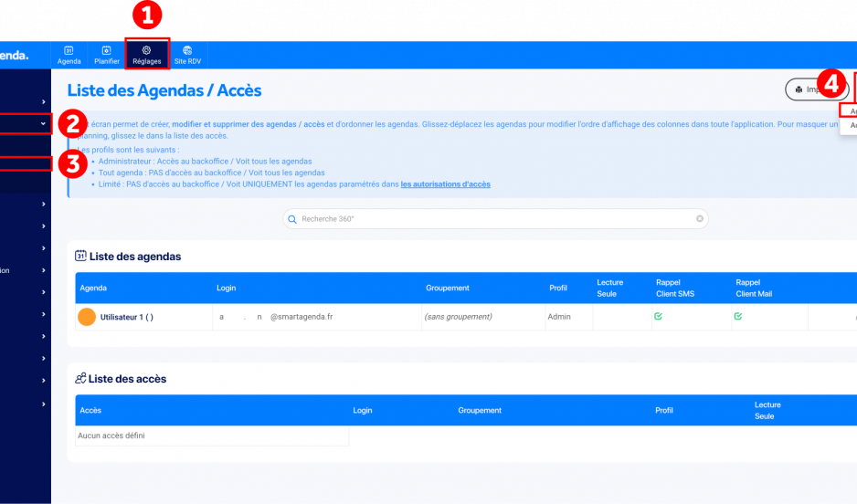Image resolution: width=857 pixels, height=504 pixels.
Task: Open the Site RDV globe tab
Action: coord(187,55)
